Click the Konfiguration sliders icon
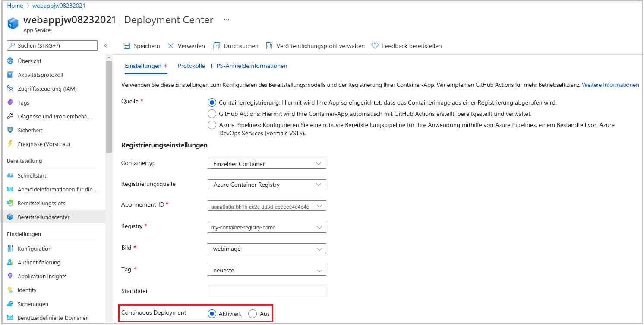 [x=10, y=249]
